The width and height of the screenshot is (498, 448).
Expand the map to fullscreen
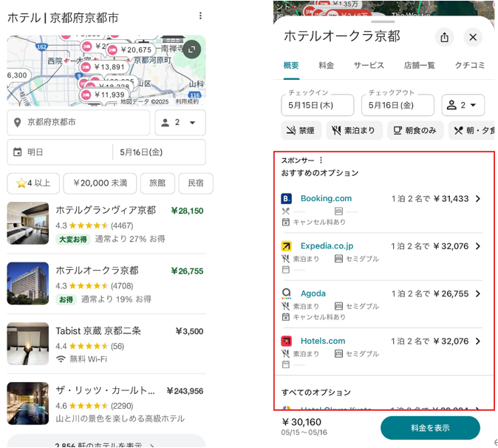(192, 50)
